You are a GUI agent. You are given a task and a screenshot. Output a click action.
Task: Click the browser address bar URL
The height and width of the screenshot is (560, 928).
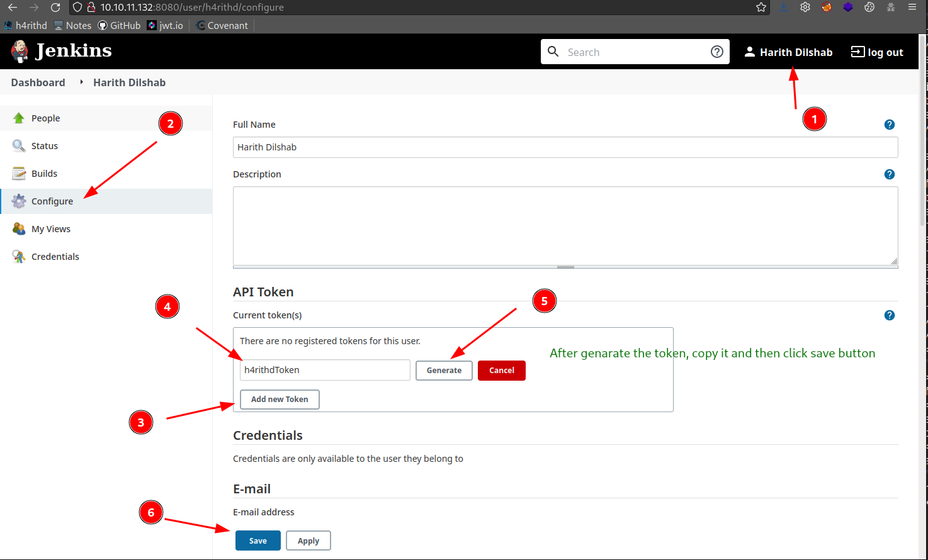pos(192,8)
